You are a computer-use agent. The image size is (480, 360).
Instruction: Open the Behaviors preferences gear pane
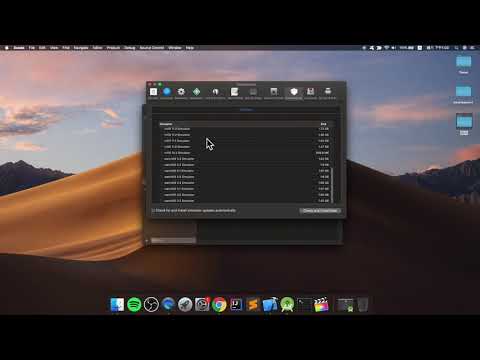tap(181, 93)
